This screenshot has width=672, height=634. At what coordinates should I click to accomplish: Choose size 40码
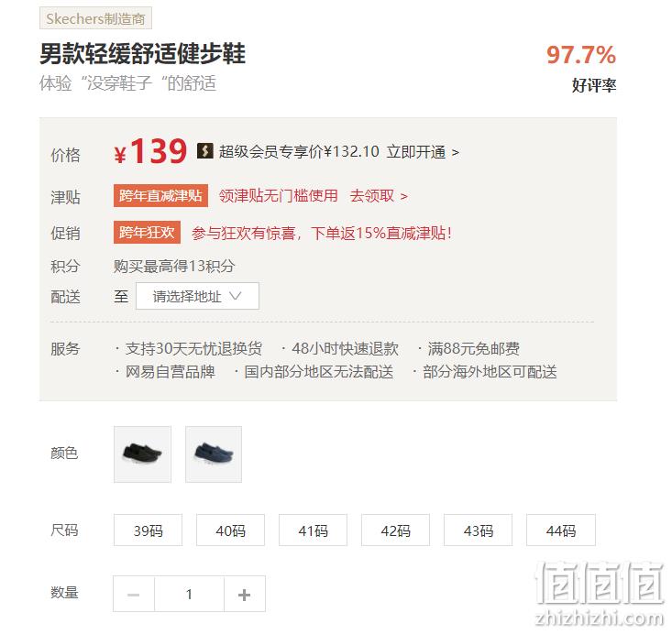coord(231,530)
